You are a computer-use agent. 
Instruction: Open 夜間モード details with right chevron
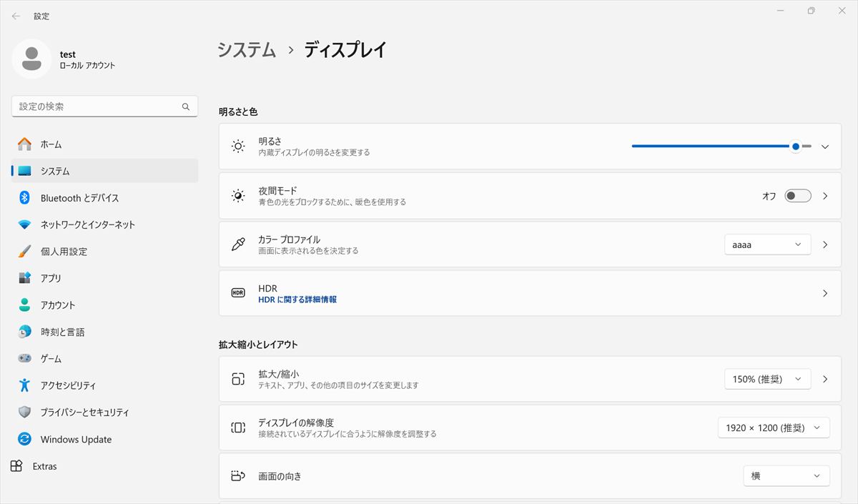(825, 196)
